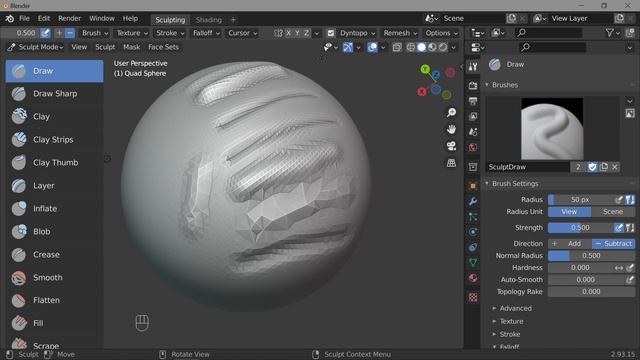The image size is (640, 360).
Task: Open the Remesh dropdown
Action: [x=400, y=33]
